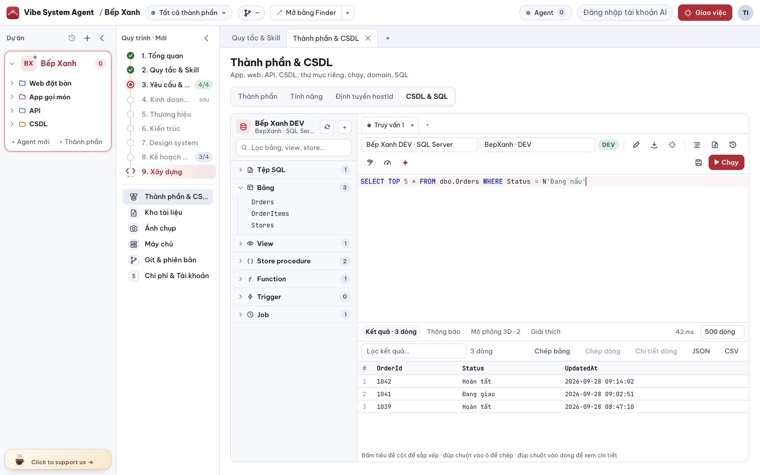Click the Giao việc button
Screen dimensions: 760x475
coord(705,13)
